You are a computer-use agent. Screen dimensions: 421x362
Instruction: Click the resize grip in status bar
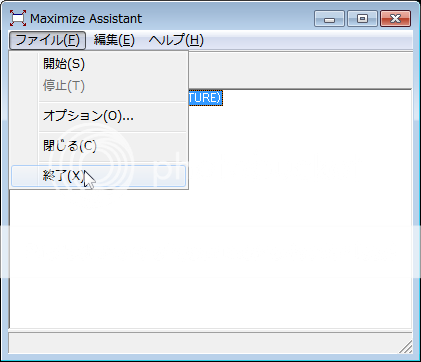[406, 347]
